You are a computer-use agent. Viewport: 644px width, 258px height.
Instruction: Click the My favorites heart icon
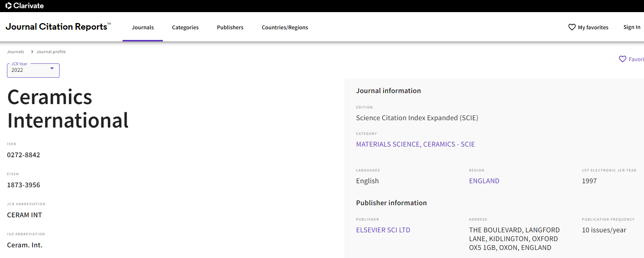pos(572,27)
